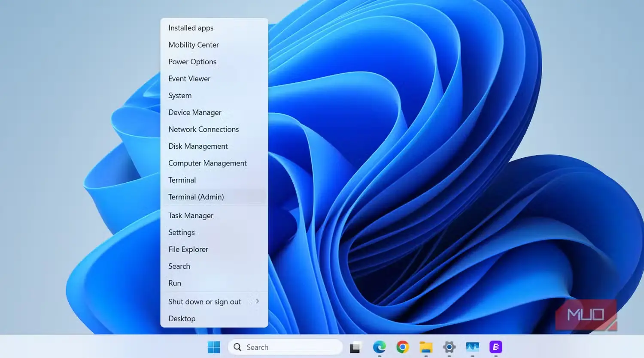Open the Settings gear taskbar icon

click(x=449, y=347)
